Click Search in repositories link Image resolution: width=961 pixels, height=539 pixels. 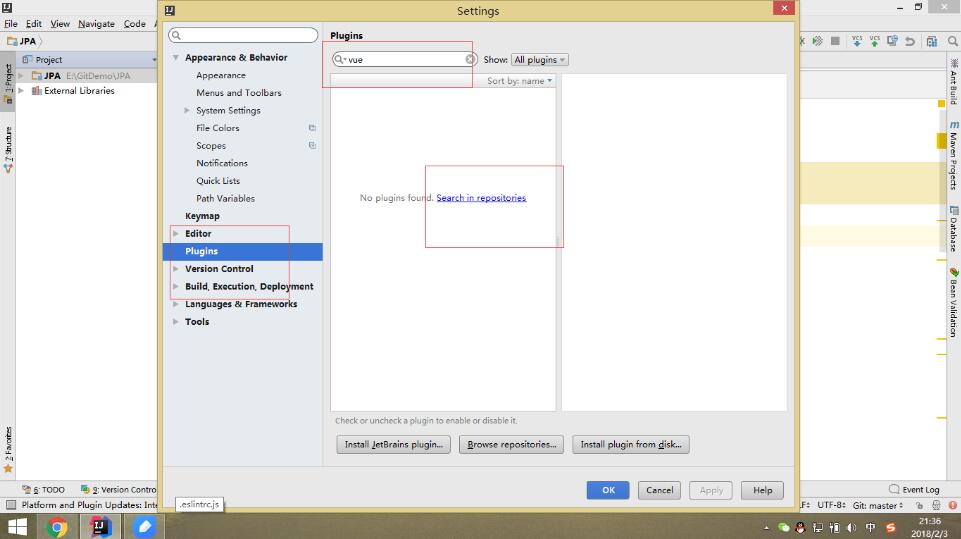point(481,197)
